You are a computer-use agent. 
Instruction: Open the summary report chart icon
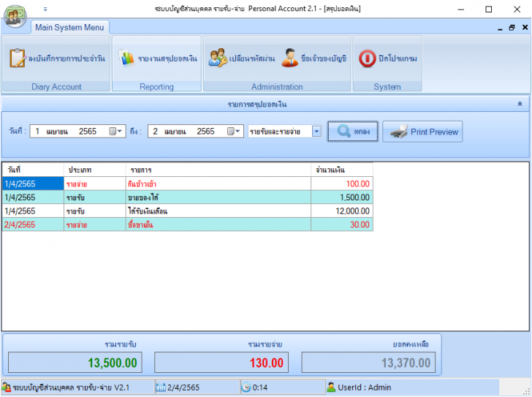pos(126,58)
